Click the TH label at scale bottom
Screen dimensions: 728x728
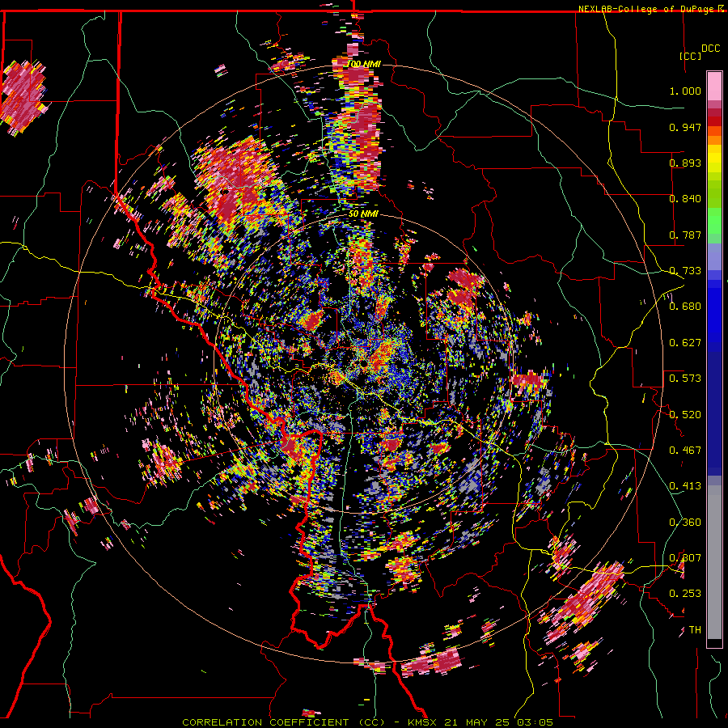point(695,629)
